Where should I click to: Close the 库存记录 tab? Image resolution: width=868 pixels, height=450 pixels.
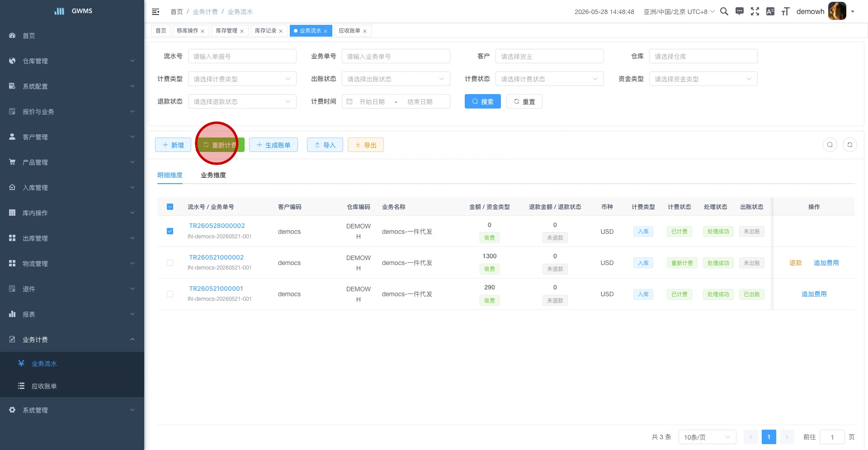tap(281, 31)
